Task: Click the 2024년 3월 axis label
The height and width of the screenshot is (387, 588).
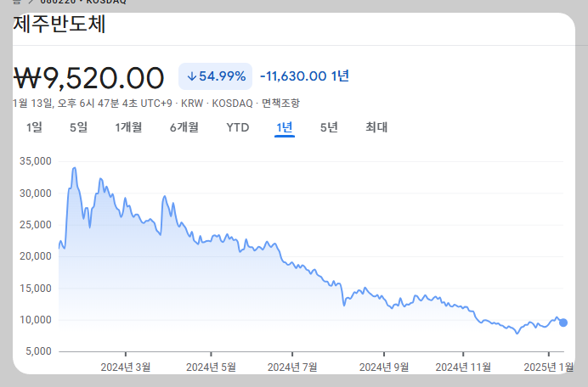Action: [126, 367]
